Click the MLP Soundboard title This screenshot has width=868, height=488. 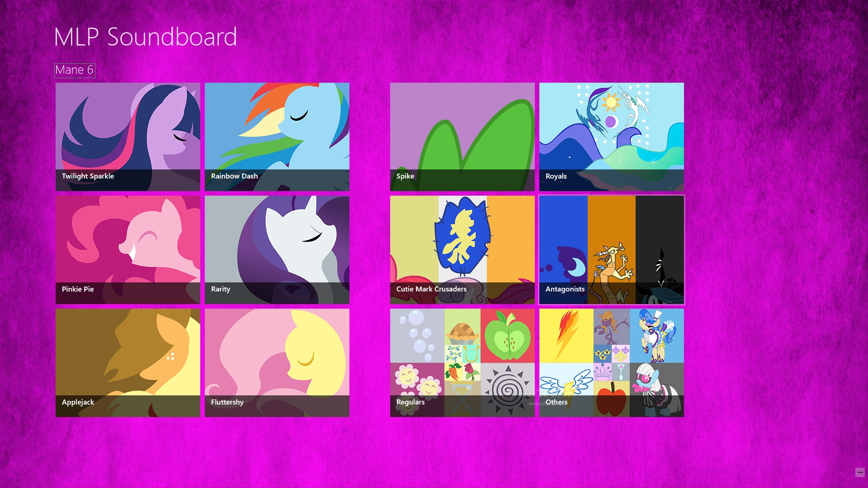145,37
